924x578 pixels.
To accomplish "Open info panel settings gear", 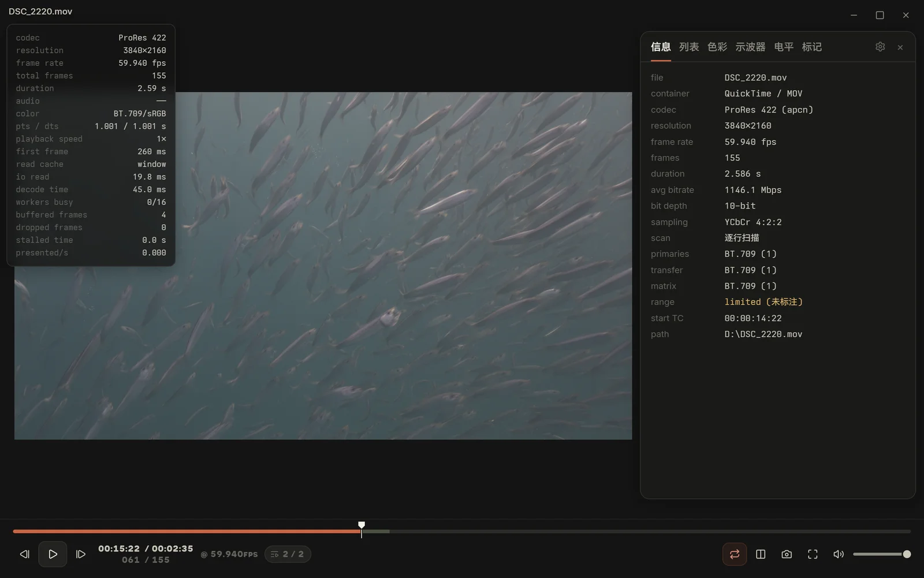I will (x=880, y=47).
